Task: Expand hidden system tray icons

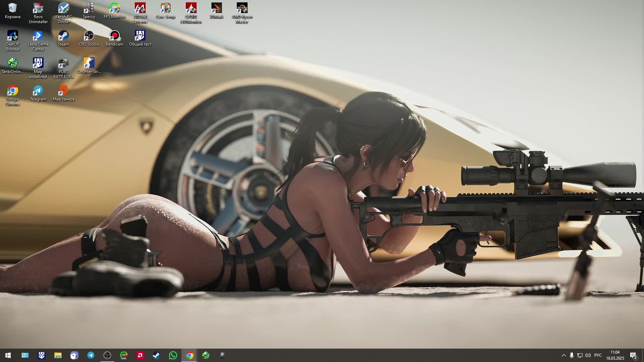Action: coord(563,355)
